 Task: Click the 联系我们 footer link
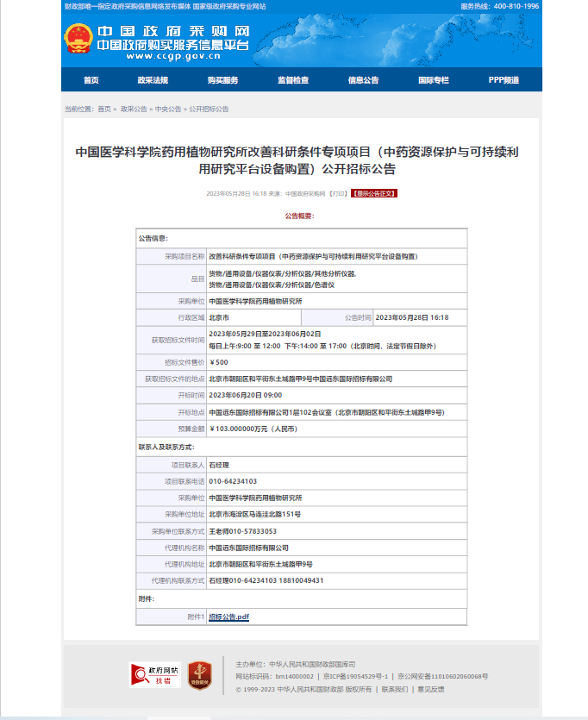(x=394, y=689)
